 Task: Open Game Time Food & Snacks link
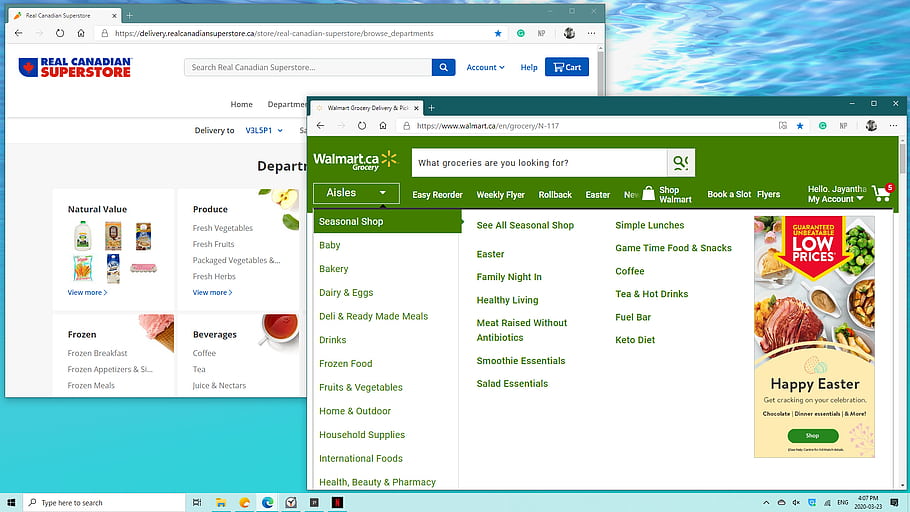pyautogui.click(x=673, y=248)
